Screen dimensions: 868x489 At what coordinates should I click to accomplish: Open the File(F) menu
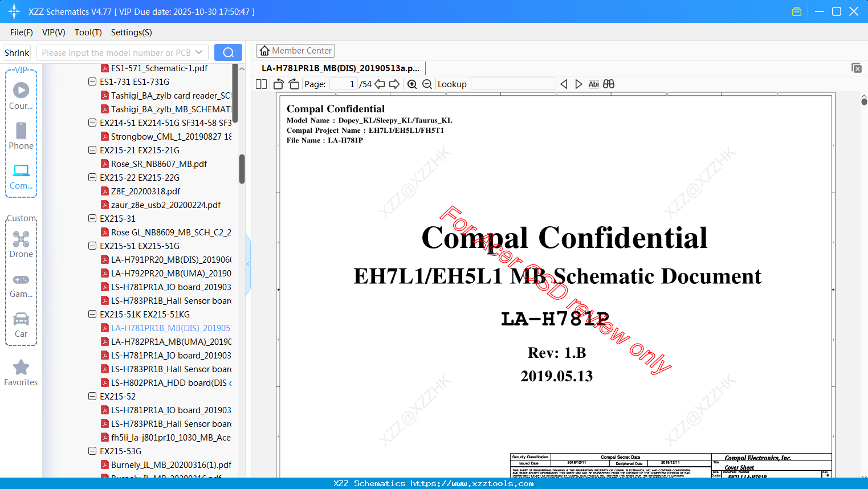coord(22,32)
